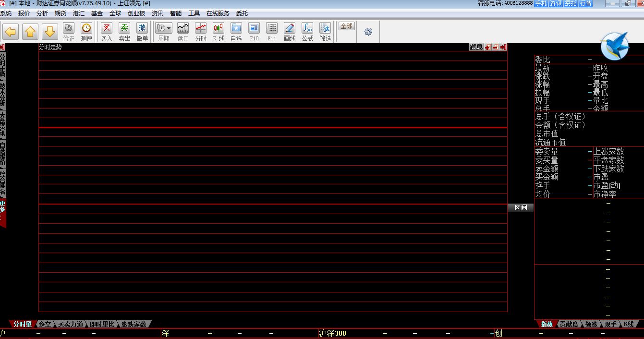Select the 分时走势 sidebar tab
The image size is (644, 339).
(3, 67)
